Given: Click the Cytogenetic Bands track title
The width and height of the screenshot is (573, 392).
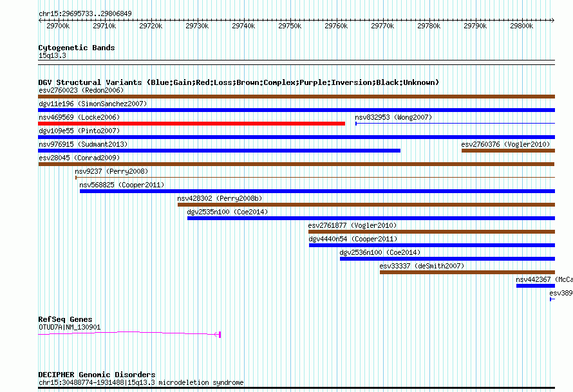Looking at the screenshot, I should 77,48.
